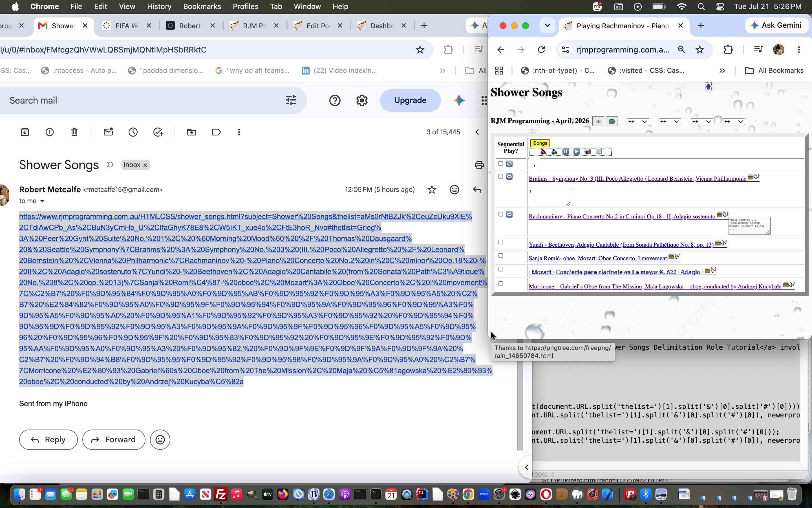This screenshot has width=812, height=508.
Task: Snooze the email with clock icon
Action: click(133, 132)
